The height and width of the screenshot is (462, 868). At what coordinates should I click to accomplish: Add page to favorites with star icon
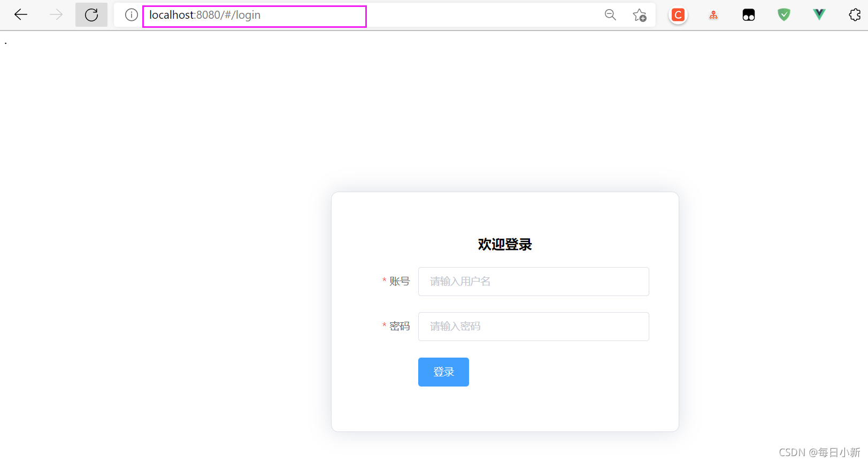click(640, 15)
